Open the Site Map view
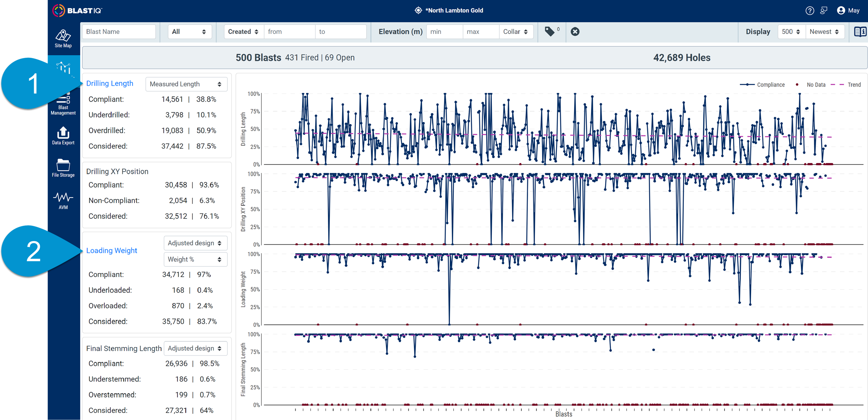The height and width of the screenshot is (420, 868). pos(63,39)
